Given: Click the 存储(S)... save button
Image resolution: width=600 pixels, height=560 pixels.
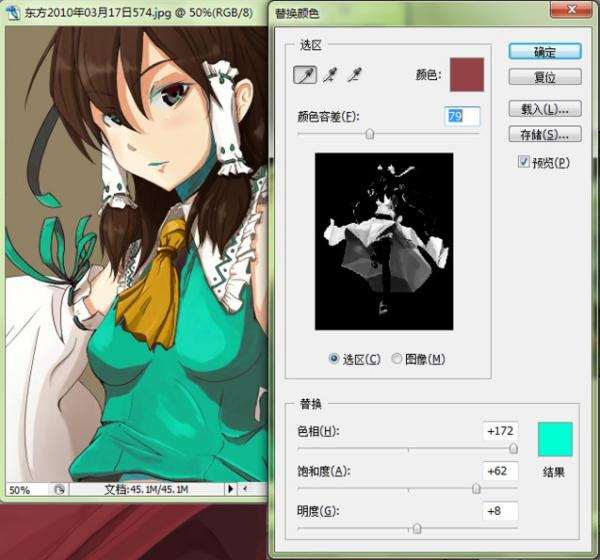Looking at the screenshot, I should click(x=545, y=133).
